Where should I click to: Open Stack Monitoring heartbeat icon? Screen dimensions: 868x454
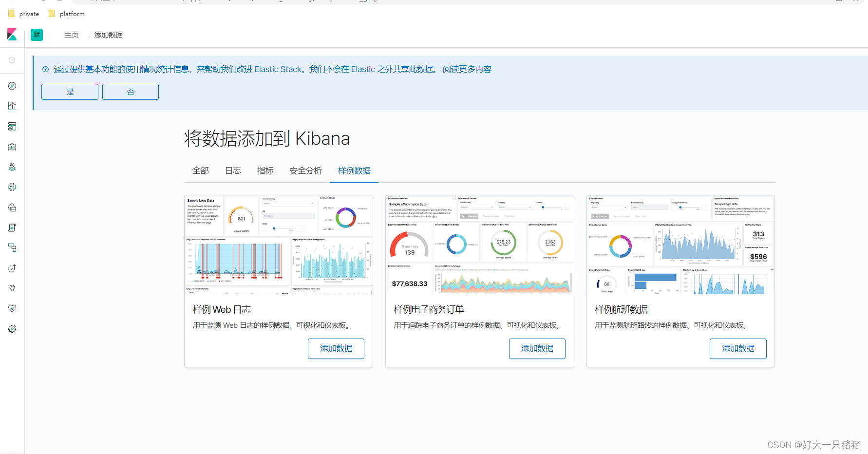point(12,308)
